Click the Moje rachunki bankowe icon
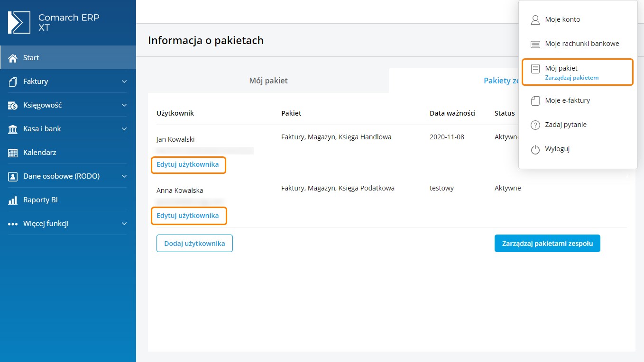Viewport: 644px width, 362px height. pos(535,44)
